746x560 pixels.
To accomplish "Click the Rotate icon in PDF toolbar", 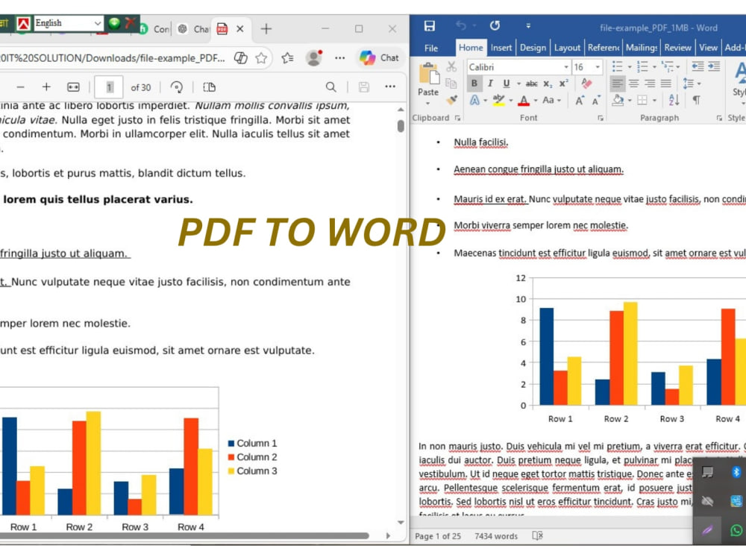I will pos(177,87).
